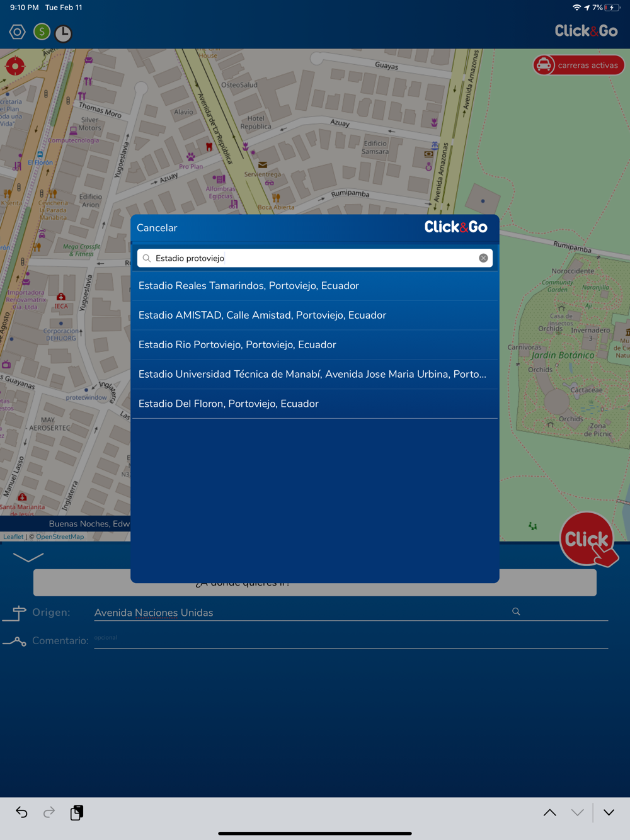Open the Leaflet attribution link
The height and width of the screenshot is (840, 630).
pos(13,537)
